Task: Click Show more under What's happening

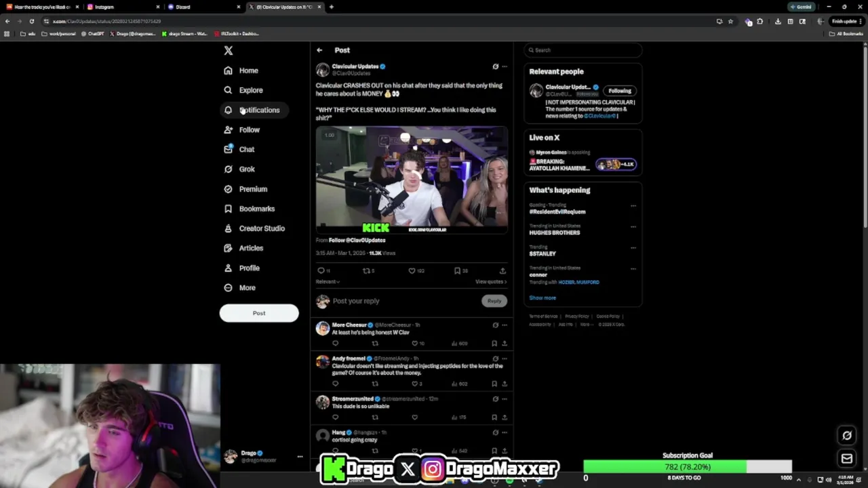Action: point(542,298)
